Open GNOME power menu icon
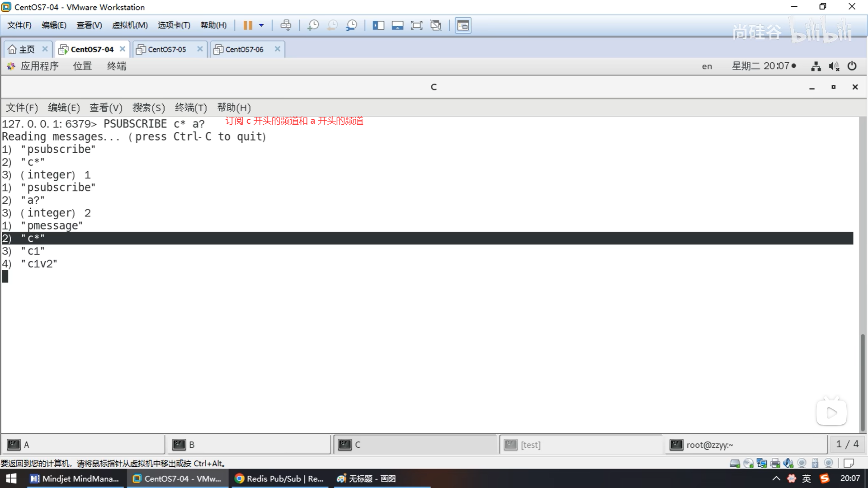This screenshot has height=488, width=868. click(852, 66)
